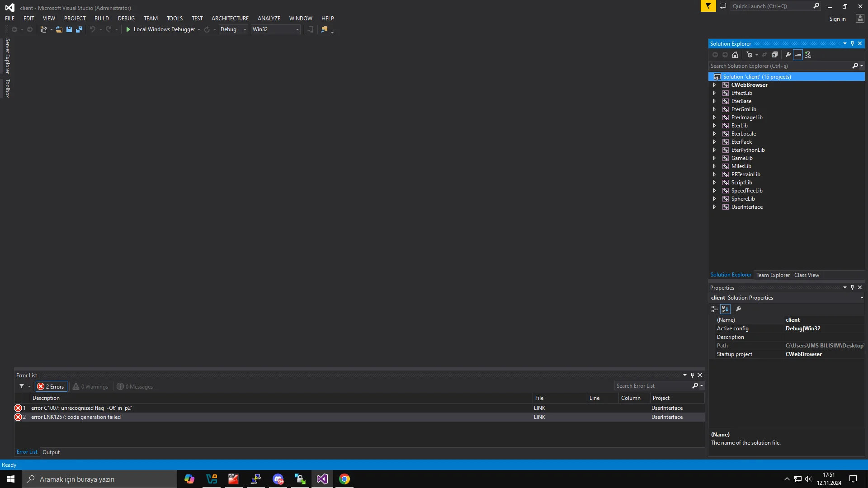Screen dimensions: 868x488
Task: Open the Toolbox side tab
Action: [x=7, y=89]
